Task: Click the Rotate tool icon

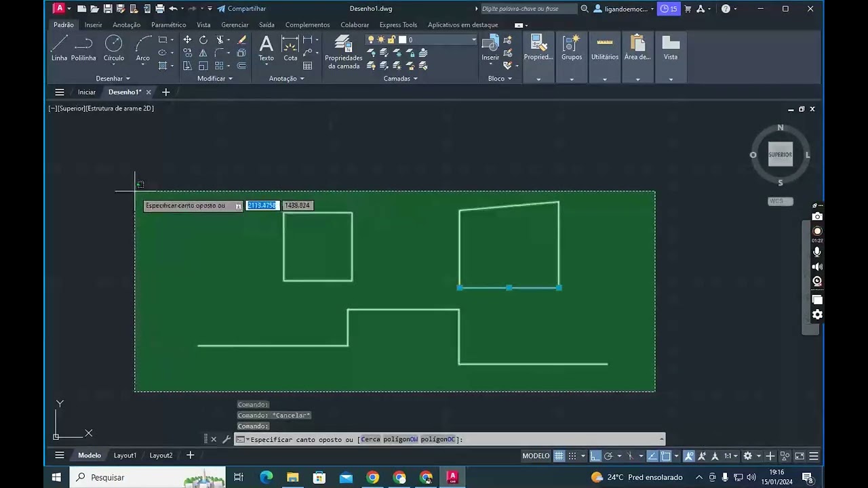Action: click(x=203, y=40)
